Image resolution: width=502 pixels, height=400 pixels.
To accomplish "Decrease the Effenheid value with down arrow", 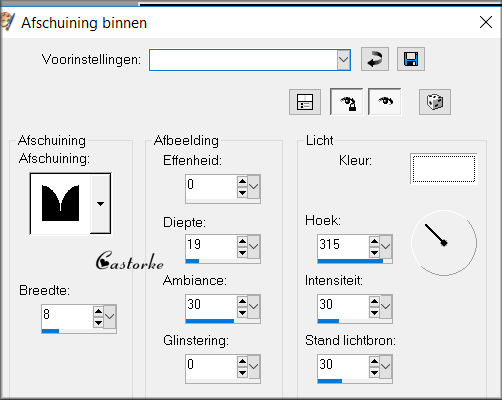I will pos(242,193).
